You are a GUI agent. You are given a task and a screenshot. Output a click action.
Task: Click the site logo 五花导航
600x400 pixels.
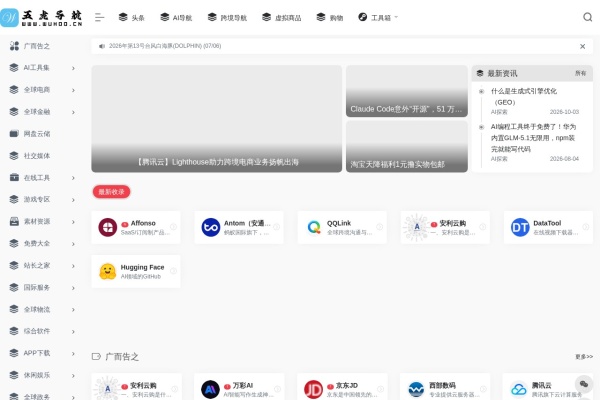coord(41,18)
